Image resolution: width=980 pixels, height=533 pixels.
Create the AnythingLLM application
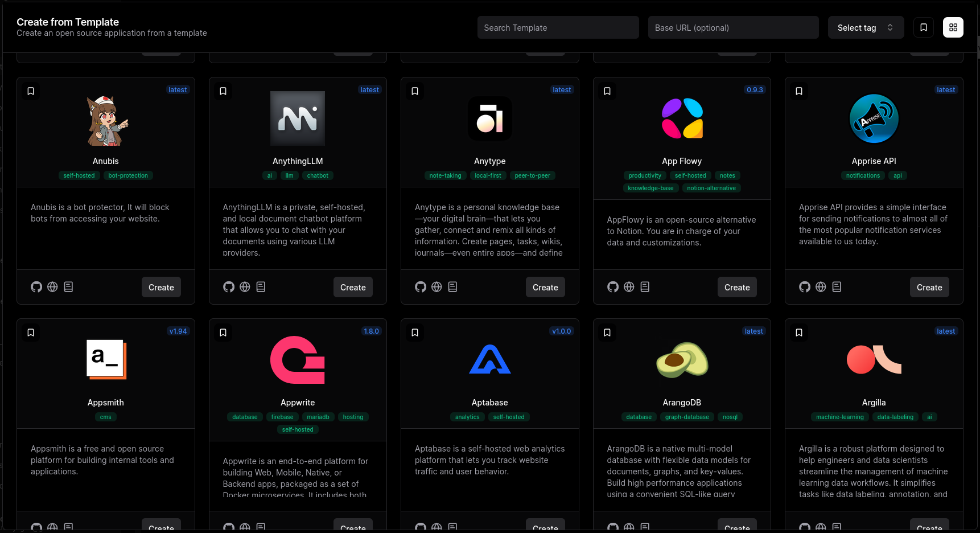click(353, 288)
